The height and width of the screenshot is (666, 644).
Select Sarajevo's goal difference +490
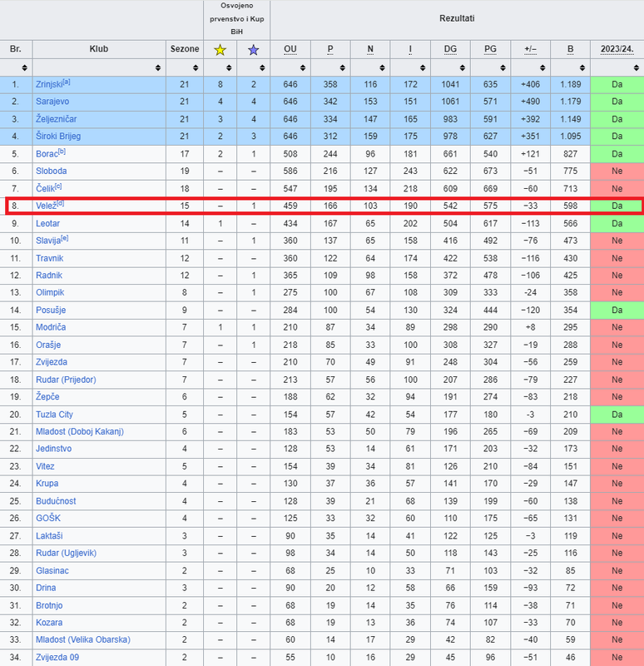click(530, 102)
